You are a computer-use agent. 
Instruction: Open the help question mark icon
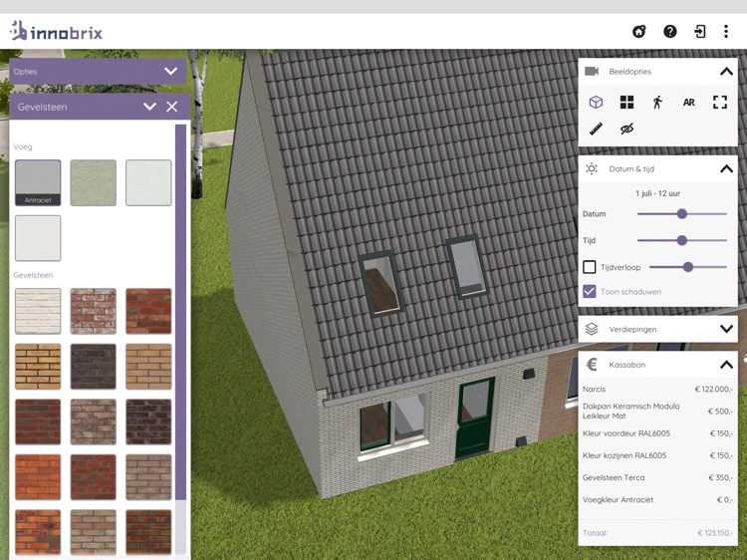click(670, 32)
